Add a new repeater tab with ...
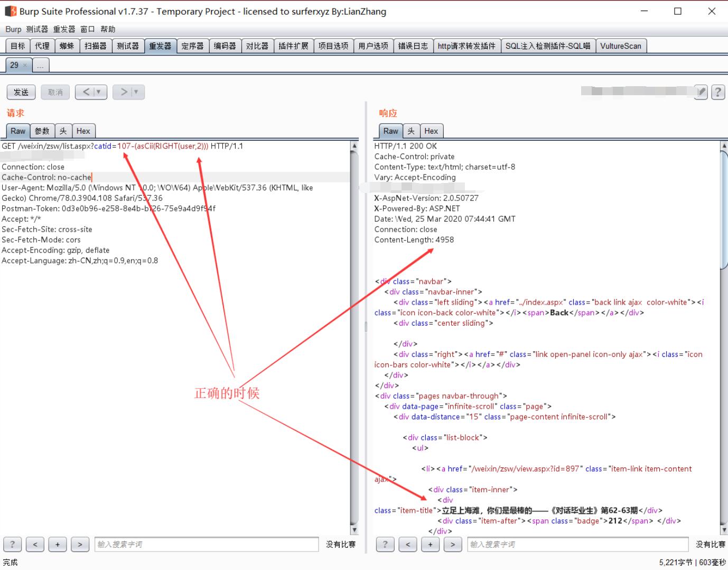The width and height of the screenshot is (728, 570). [x=41, y=66]
